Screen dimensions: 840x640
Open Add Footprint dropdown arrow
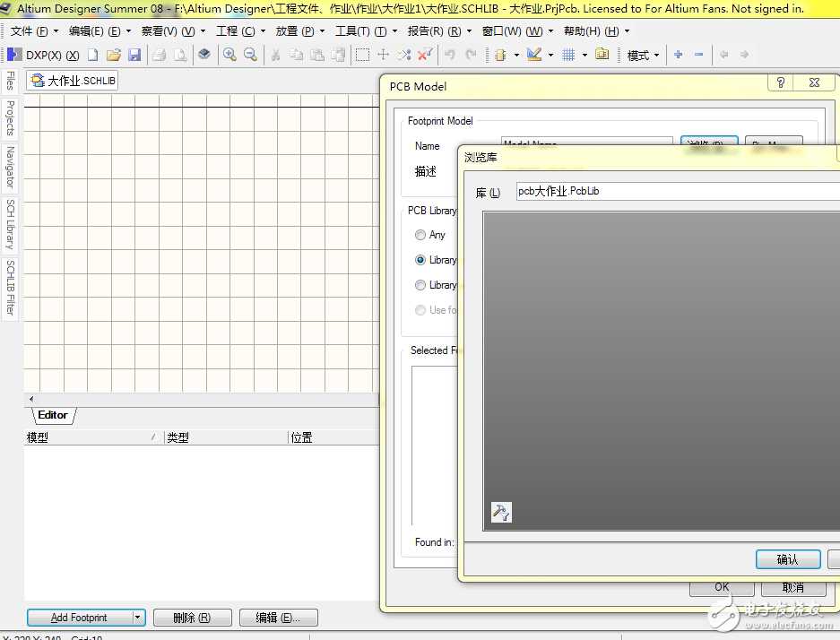point(138,618)
